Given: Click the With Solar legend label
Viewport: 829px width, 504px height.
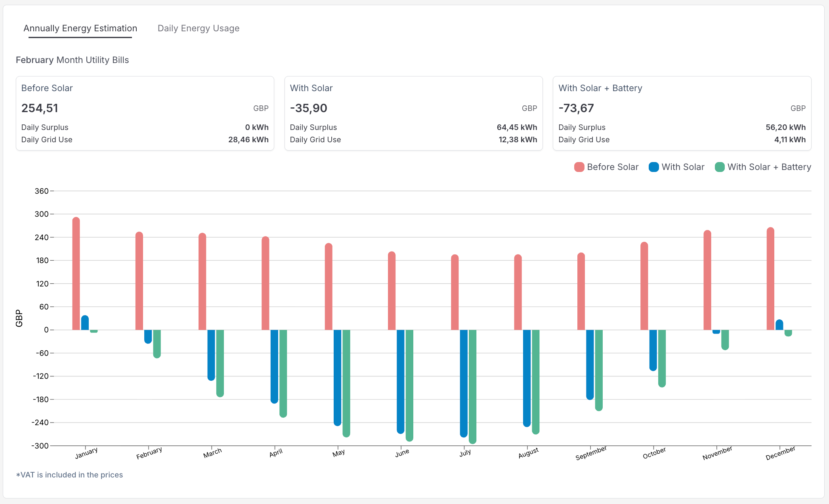Looking at the screenshot, I should pyautogui.click(x=683, y=167).
